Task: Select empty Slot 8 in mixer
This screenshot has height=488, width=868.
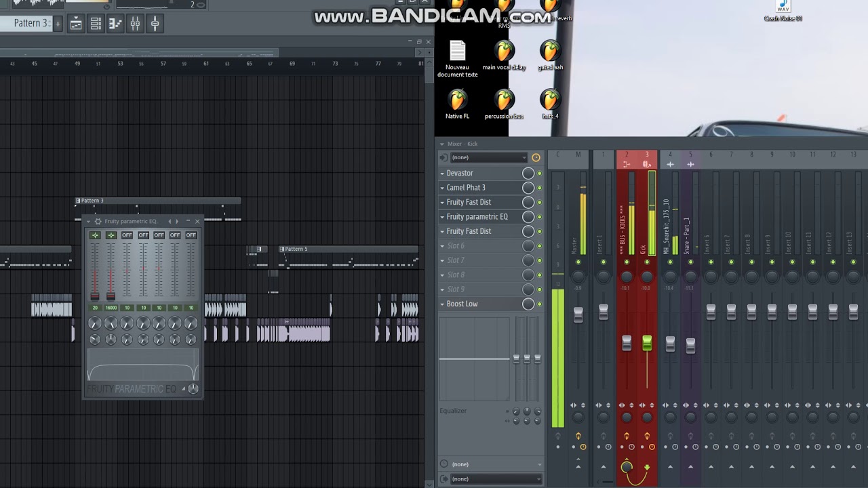Action: [456, 275]
